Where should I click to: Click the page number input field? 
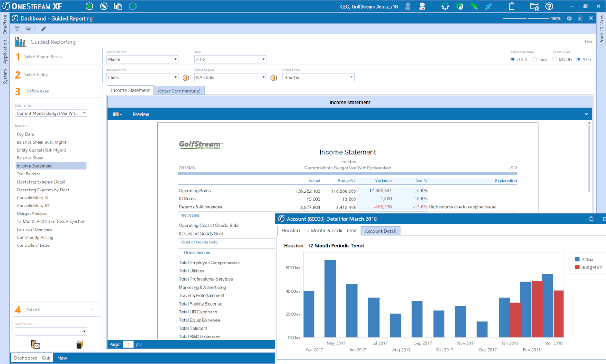[128, 344]
